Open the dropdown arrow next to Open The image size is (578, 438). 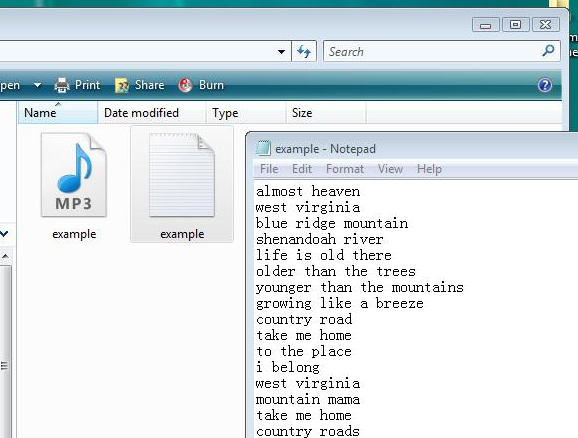[37, 85]
